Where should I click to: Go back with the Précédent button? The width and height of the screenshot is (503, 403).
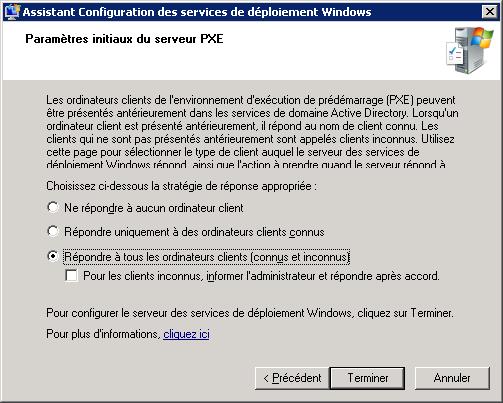292,378
